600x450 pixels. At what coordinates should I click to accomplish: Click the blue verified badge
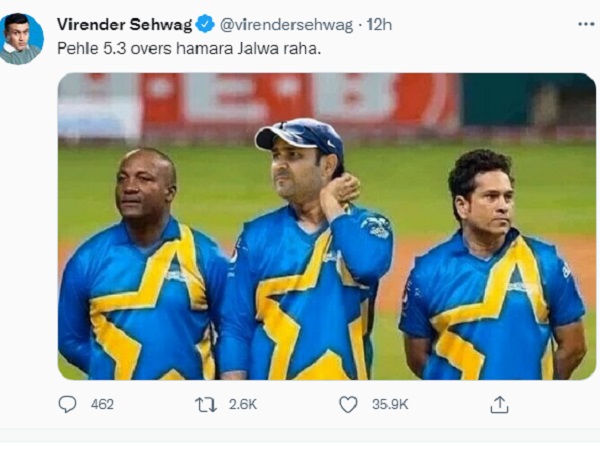[x=205, y=24]
